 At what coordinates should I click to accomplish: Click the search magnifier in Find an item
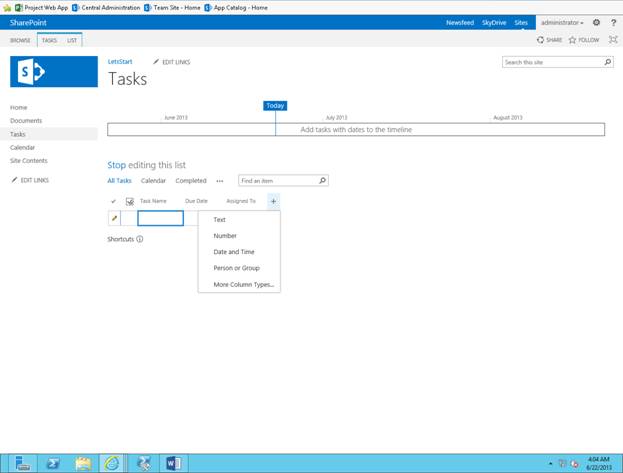tap(323, 180)
